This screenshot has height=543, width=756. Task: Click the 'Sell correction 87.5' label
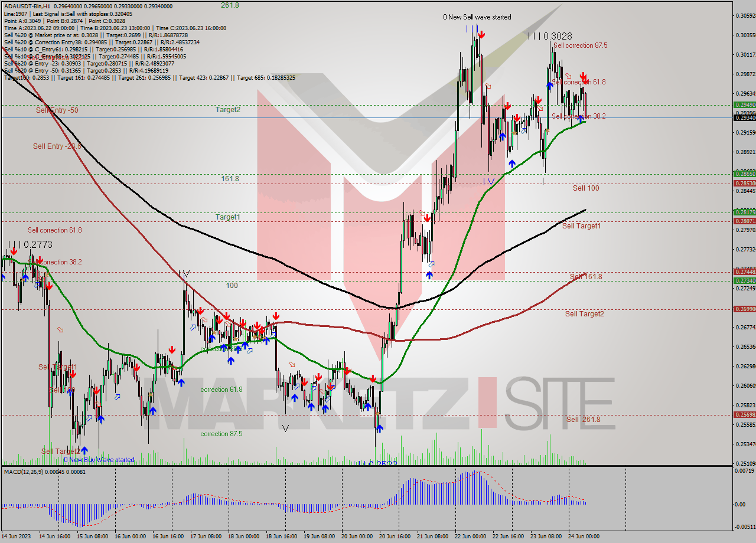[581, 45]
